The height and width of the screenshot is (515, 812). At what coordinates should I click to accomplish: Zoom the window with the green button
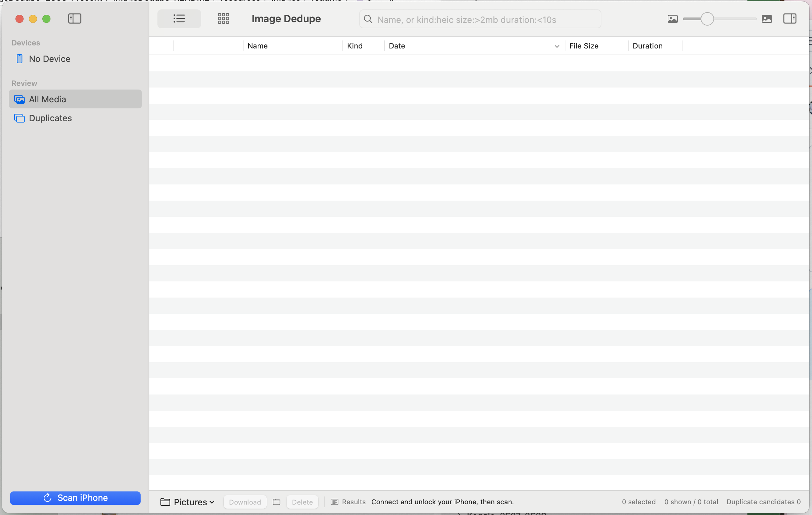tap(46, 19)
